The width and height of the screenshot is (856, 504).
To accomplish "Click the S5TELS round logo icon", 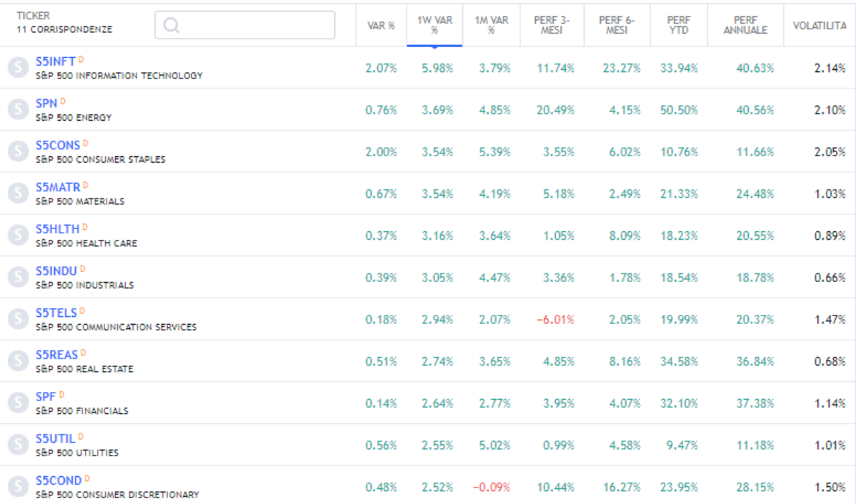I will 17,319.
